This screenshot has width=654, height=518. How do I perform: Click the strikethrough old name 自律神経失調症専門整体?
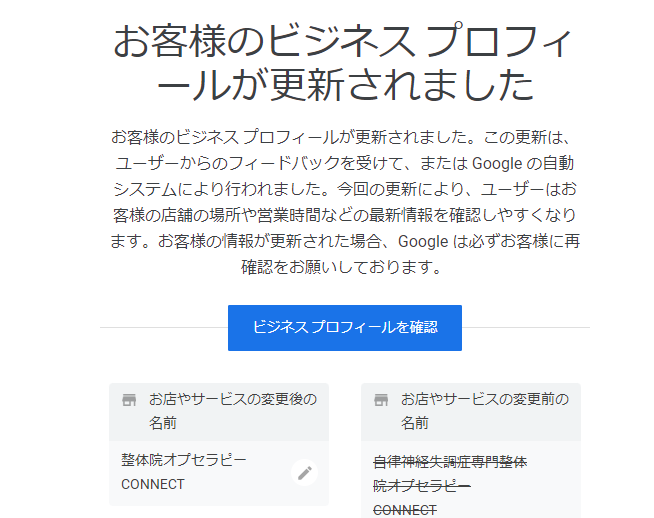pyautogui.click(x=450, y=462)
